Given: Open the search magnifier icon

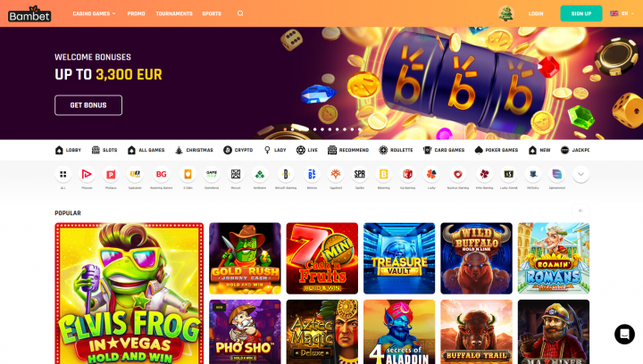Looking at the screenshot, I should pos(240,13).
